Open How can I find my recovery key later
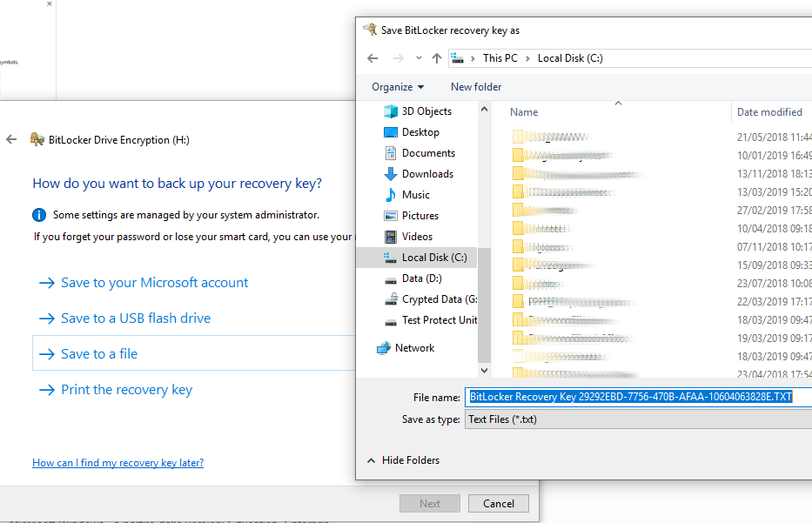Viewport: 812px width, 523px height. tap(118, 463)
